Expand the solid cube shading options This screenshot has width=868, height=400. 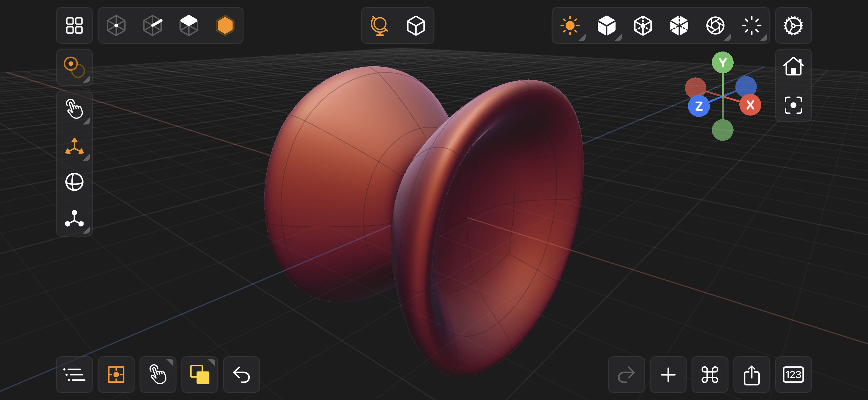click(606, 26)
